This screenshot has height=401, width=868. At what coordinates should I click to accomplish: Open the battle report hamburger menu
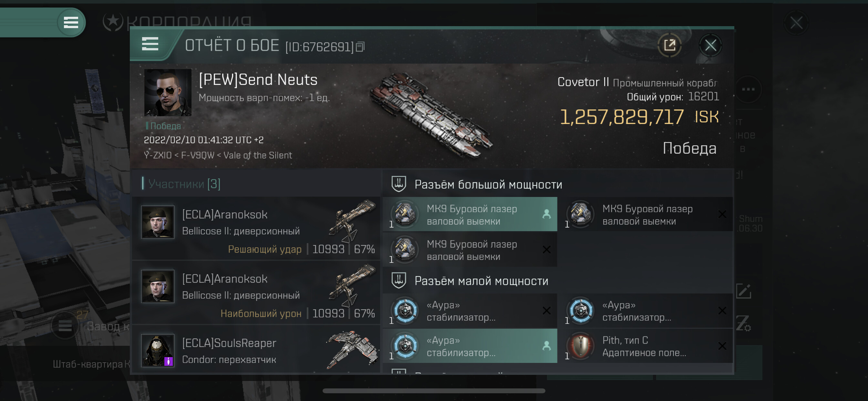(150, 44)
